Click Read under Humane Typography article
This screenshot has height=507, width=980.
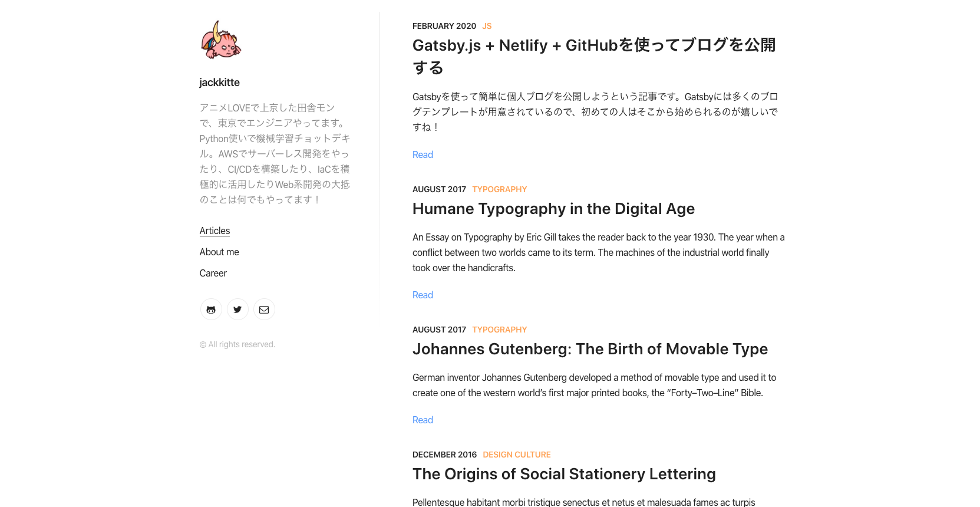click(x=423, y=295)
